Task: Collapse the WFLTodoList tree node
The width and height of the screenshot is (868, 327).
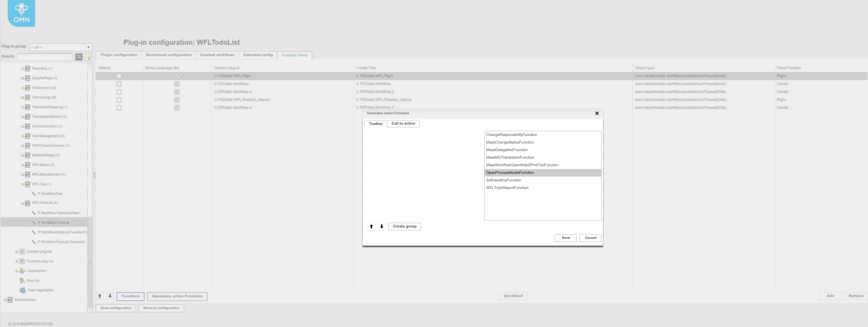Action: tap(22, 203)
